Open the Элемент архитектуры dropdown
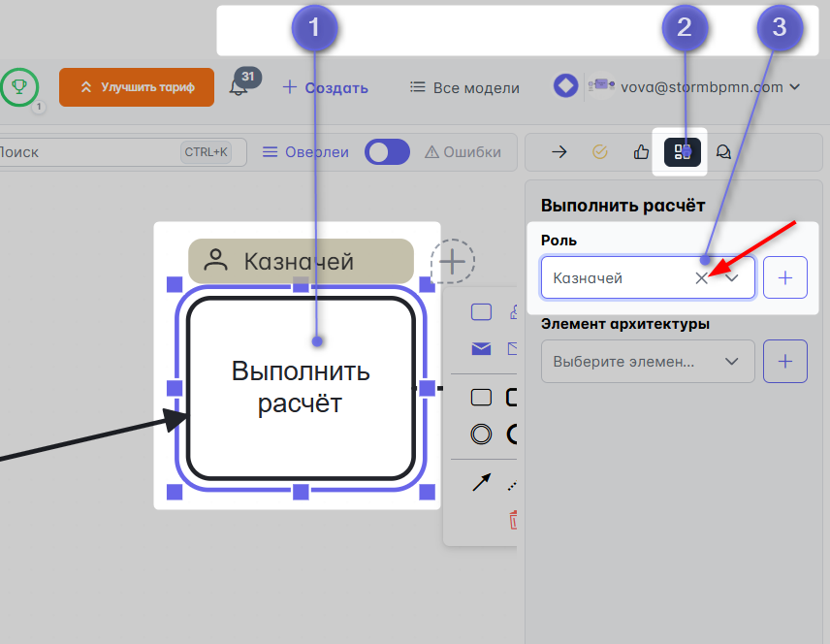 coord(647,362)
